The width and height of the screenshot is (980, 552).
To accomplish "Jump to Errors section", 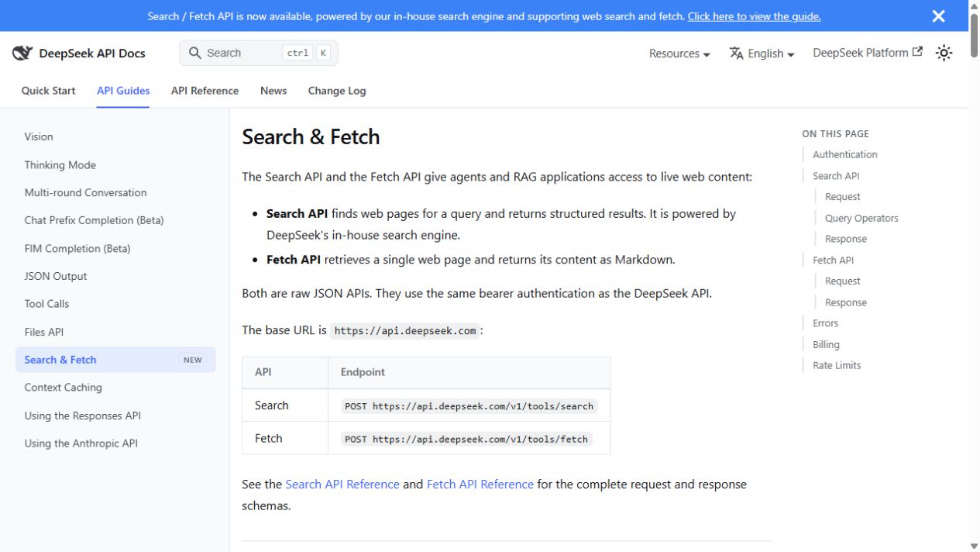I will (825, 323).
